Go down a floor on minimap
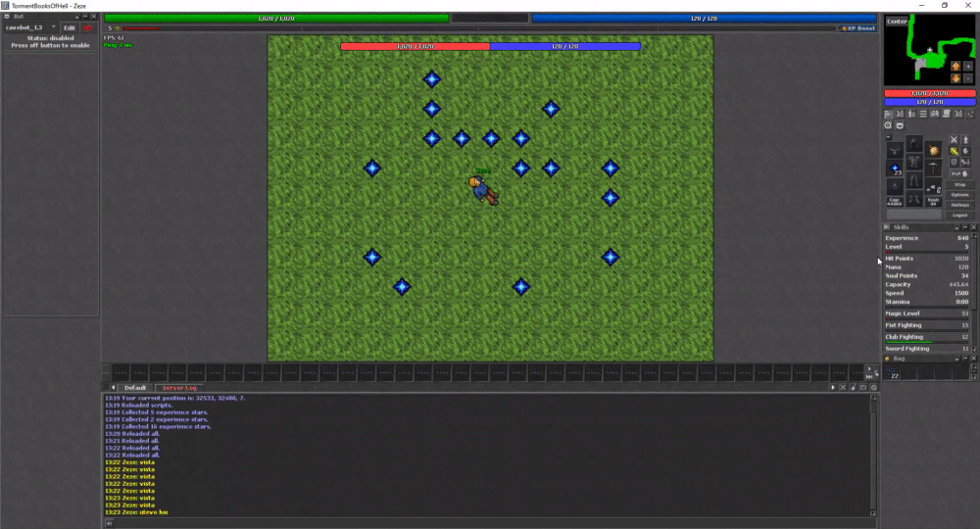Viewport: 980px width, 529px height. [955, 78]
